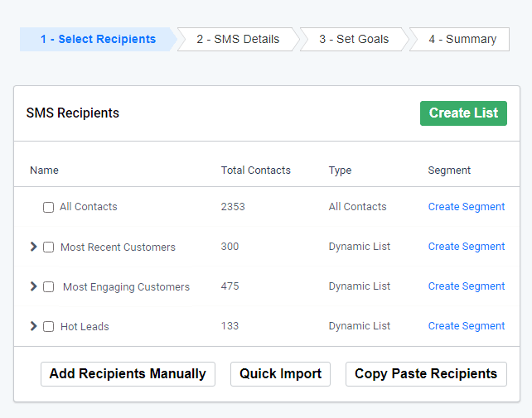Click the Hot Leads list name
The height and width of the screenshot is (418, 532).
tap(85, 326)
